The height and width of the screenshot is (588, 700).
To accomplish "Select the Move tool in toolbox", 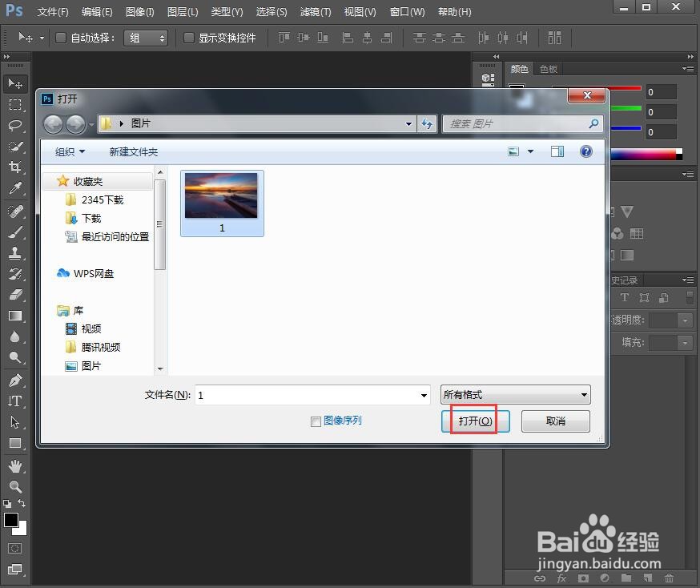I will click(15, 84).
